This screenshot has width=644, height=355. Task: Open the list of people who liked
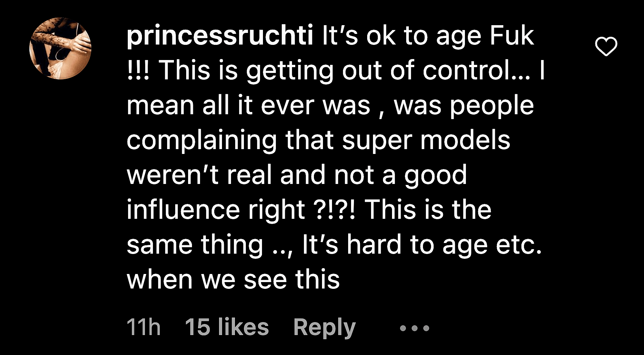tap(227, 327)
